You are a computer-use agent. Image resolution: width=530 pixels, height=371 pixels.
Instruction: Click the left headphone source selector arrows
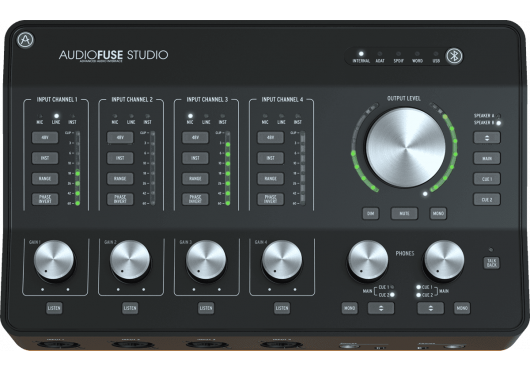[381, 308]
